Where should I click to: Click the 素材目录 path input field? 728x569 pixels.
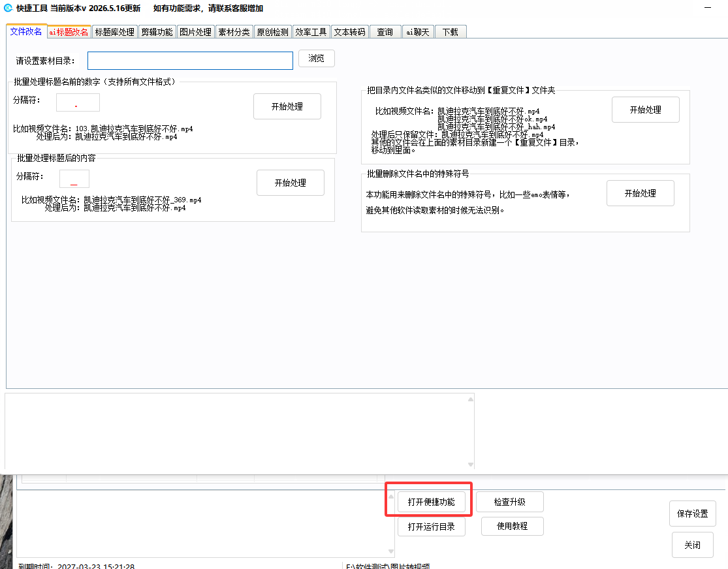pyautogui.click(x=191, y=61)
